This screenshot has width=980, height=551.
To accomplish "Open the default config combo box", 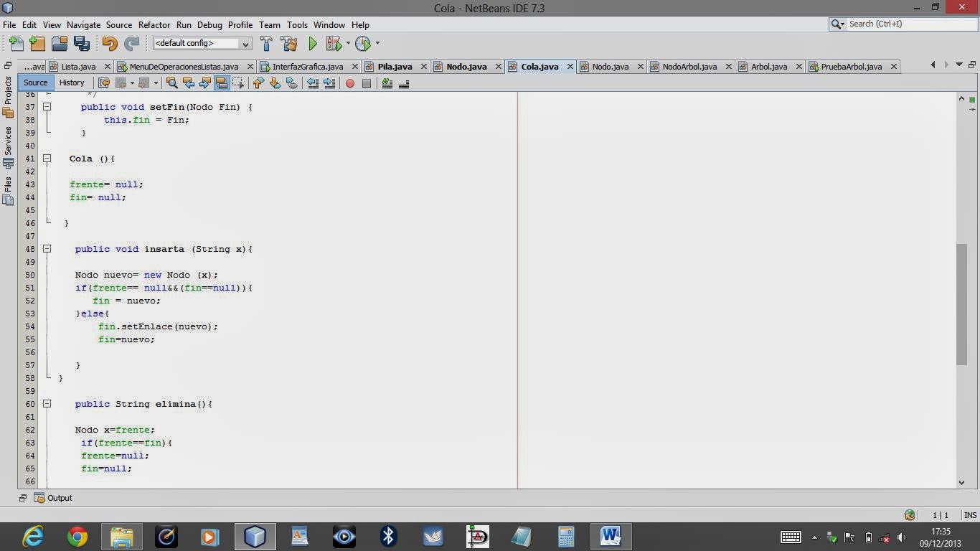I will (202, 44).
